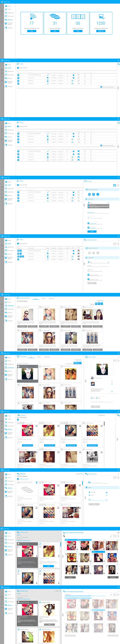Open Analytics in the dashboard sidebar
Image resolution: width=120 pixels, height=644 pixels.
click(x=10, y=28)
